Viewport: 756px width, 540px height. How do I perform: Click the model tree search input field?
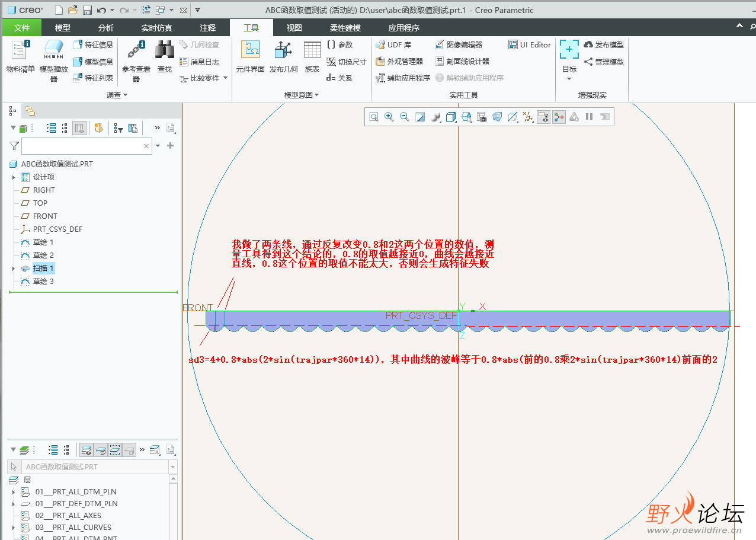[x=87, y=146]
